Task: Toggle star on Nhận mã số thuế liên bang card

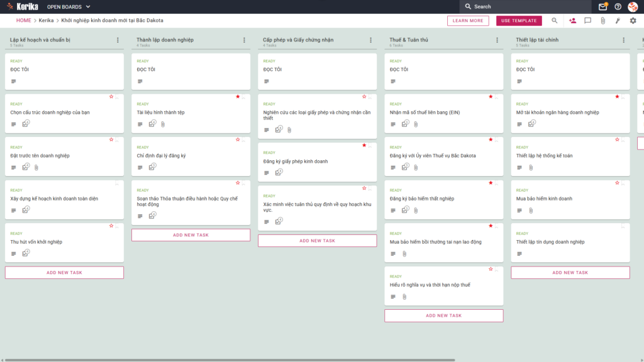Action: [x=491, y=96]
